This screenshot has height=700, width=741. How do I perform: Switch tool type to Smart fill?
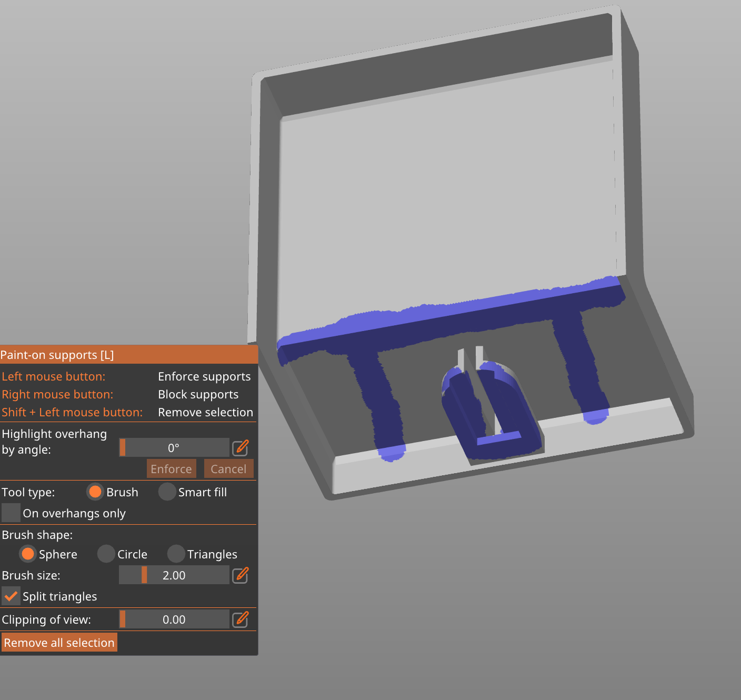click(166, 492)
